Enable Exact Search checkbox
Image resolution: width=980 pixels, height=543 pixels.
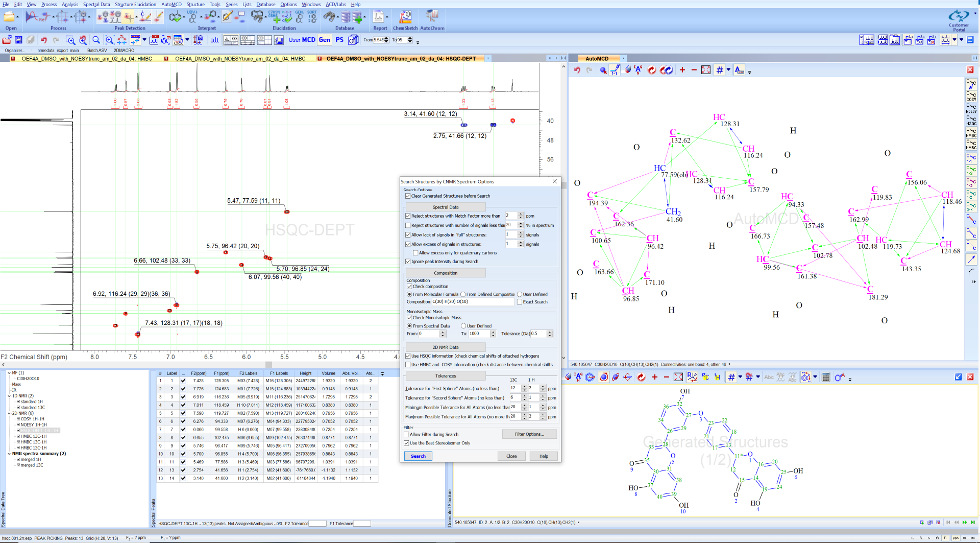pos(520,302)
